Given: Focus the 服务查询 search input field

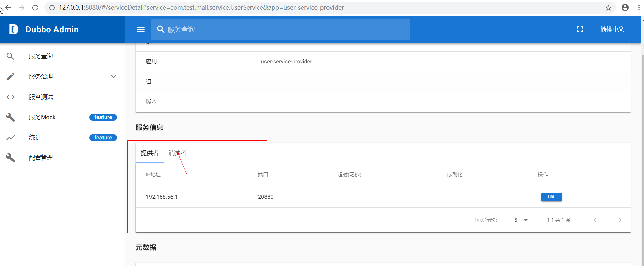Looking at the screenshot, I should pyautogui.click(x=280, y=29).
